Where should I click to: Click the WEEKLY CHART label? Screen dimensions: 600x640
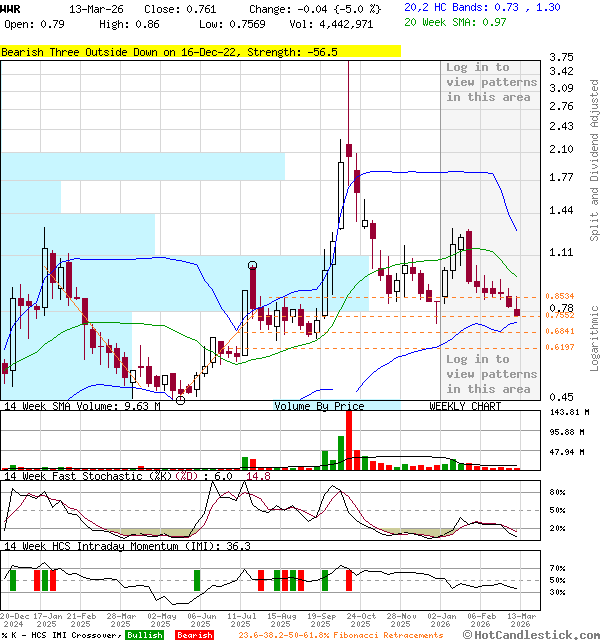(x=465, y=406)
